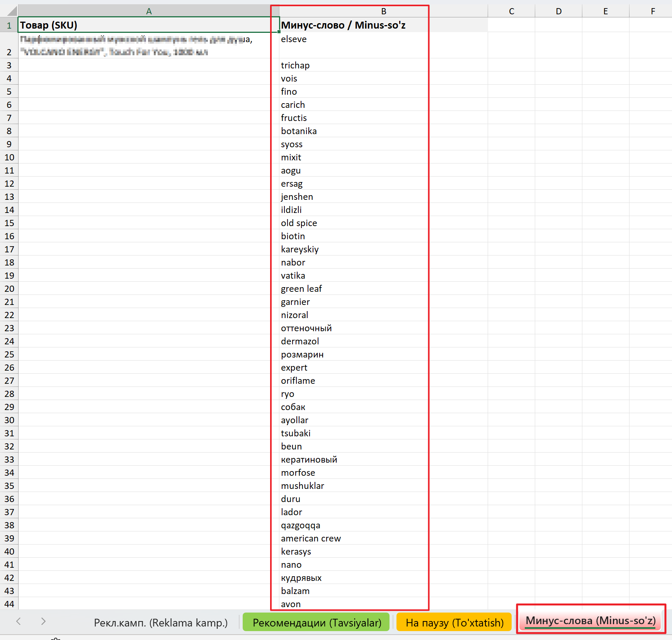Select the entire sheet via corner button
Viewport: 672px width, 640px height.
(9, 11)
